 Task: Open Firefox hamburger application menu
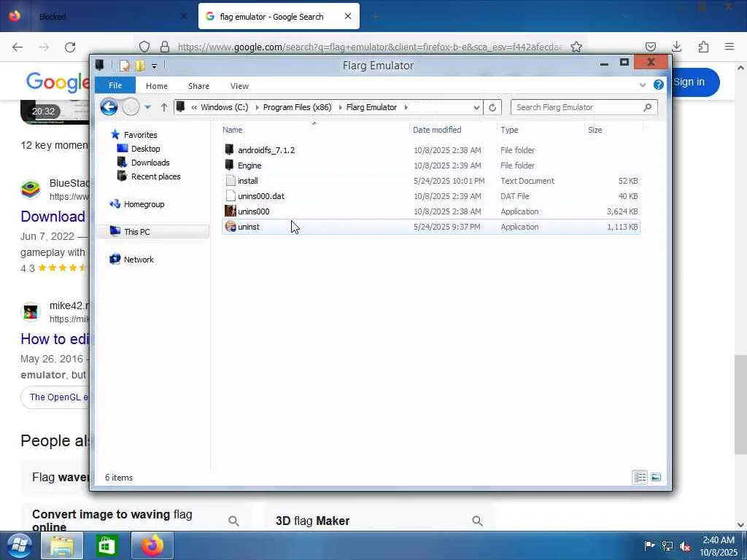(x=729, y=47)
